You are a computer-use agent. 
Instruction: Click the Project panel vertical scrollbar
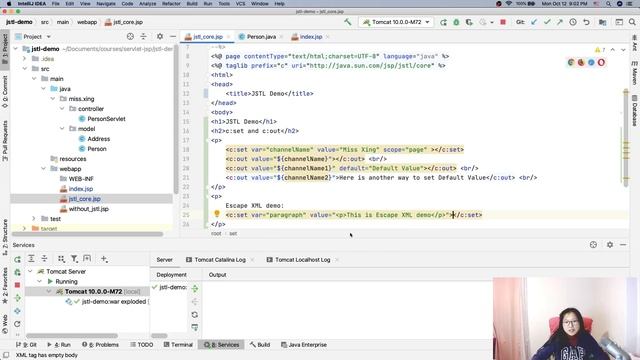[x=176, y=118]
